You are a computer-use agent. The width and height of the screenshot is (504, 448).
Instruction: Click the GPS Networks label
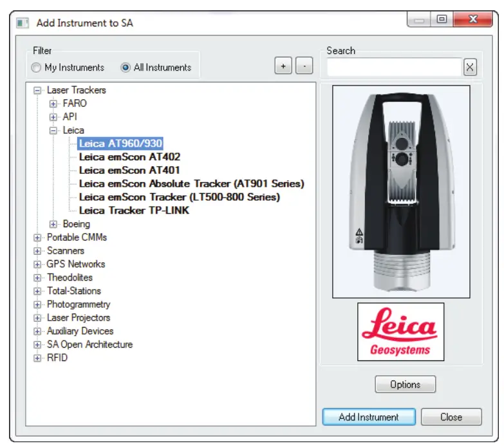pos(76,264)
